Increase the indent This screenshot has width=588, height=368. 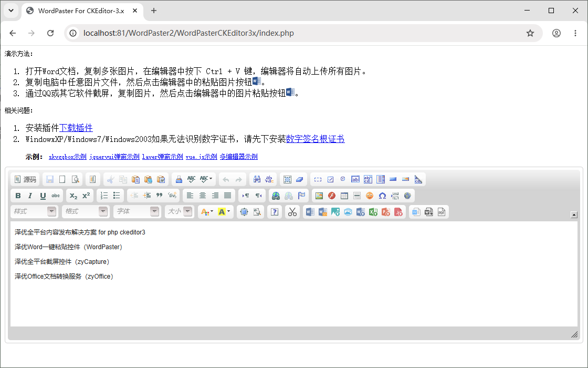(x=147, y=196)
